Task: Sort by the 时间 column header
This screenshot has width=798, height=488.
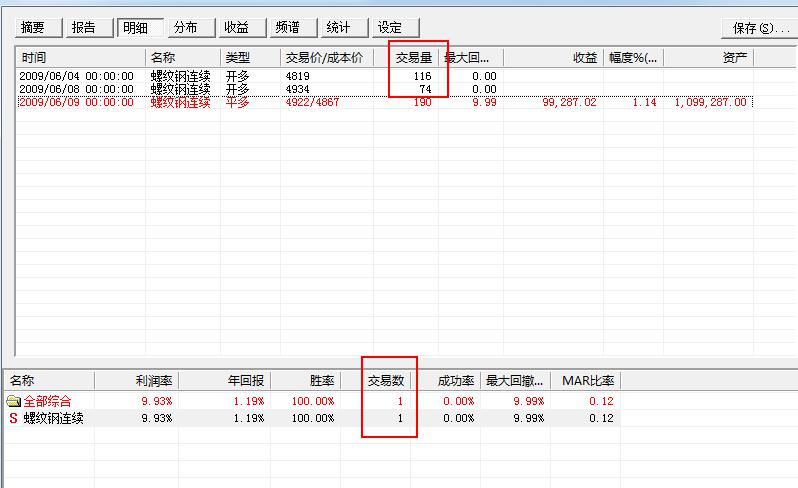Action: coord(81,58)
